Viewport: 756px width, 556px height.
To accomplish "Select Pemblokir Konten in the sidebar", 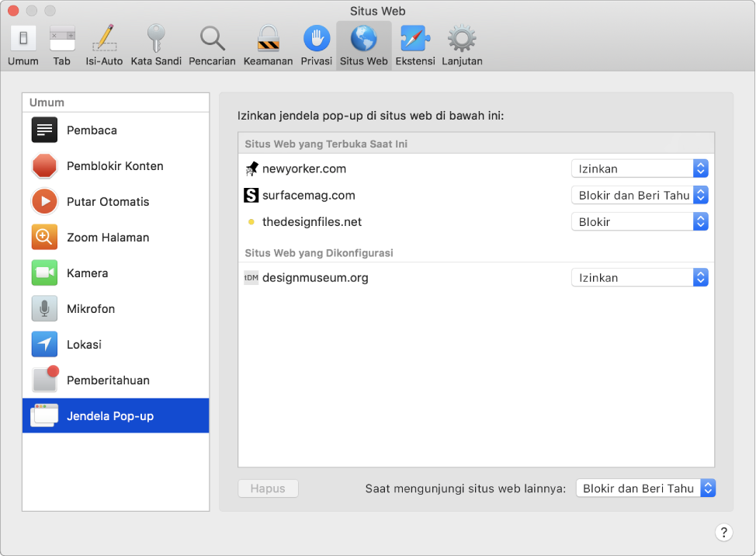I will [116, 166].
